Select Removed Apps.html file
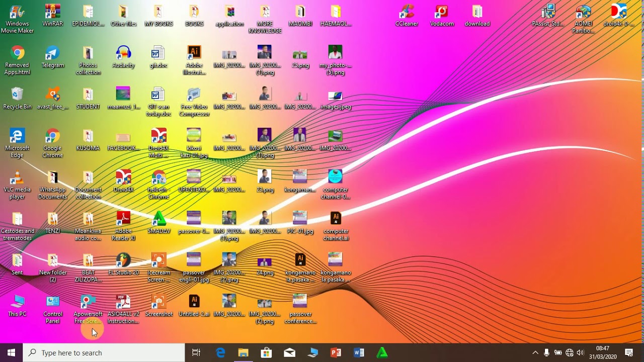This screenshot has width=644, height=362. coord(17,60)
